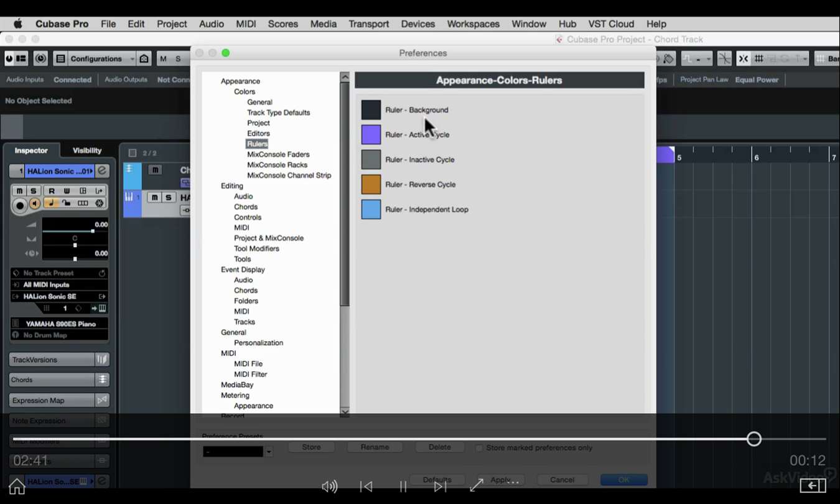
Task: Mute the HALion instrument track in list
Action: (x=155, y=197)
